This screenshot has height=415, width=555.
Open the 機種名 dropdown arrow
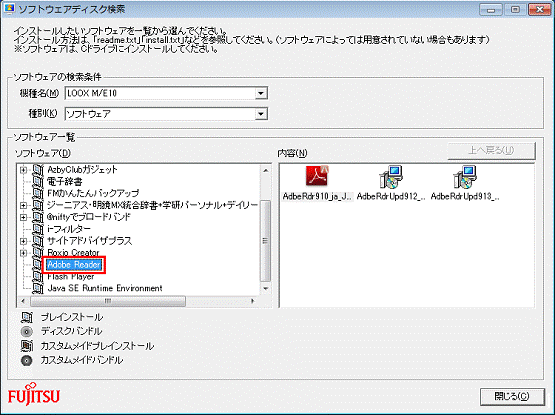[x=261, y=93]
